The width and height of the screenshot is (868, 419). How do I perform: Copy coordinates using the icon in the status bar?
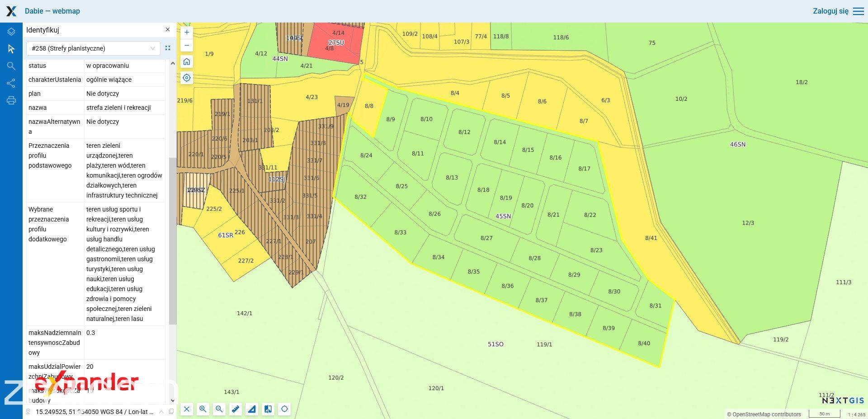pyautogui.click(x=171, y=411)
